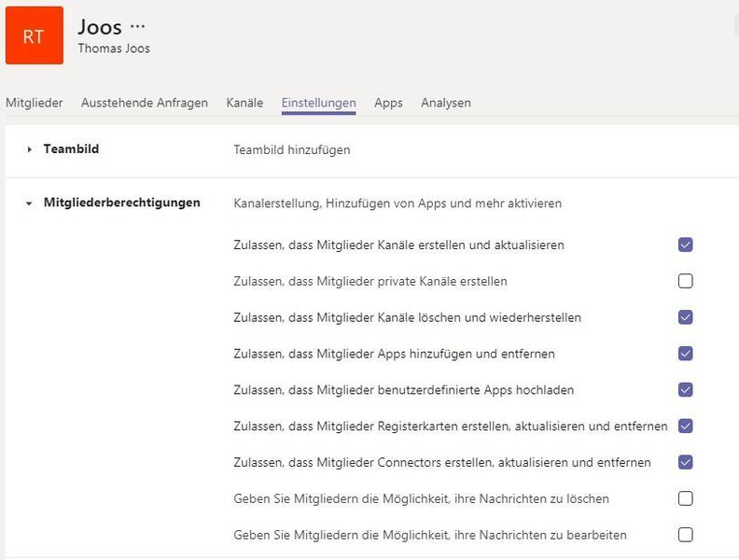The height and width of the screenshot is (560, 739).
Task: Select the Einstellungen tab
Action: 318,103
